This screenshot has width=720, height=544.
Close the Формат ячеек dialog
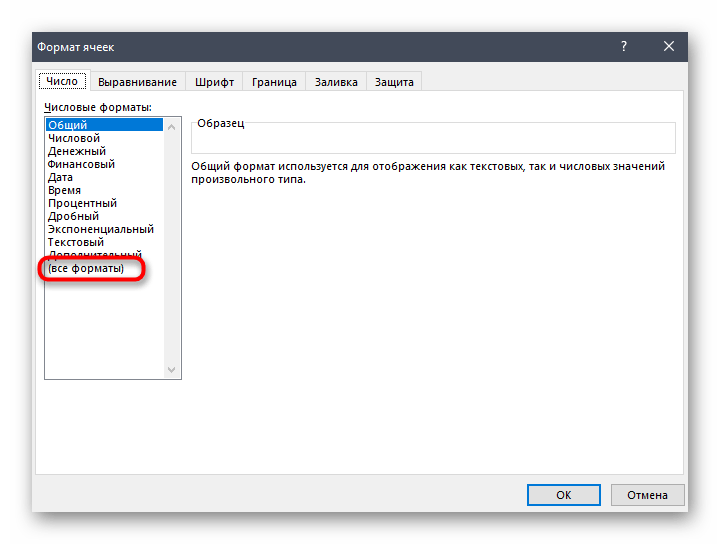point(669,46)
